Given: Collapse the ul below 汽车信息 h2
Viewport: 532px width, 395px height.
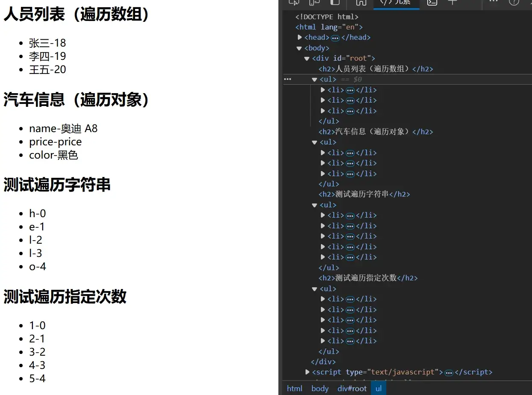Looking at the screenshot, I should click(314, 142).
